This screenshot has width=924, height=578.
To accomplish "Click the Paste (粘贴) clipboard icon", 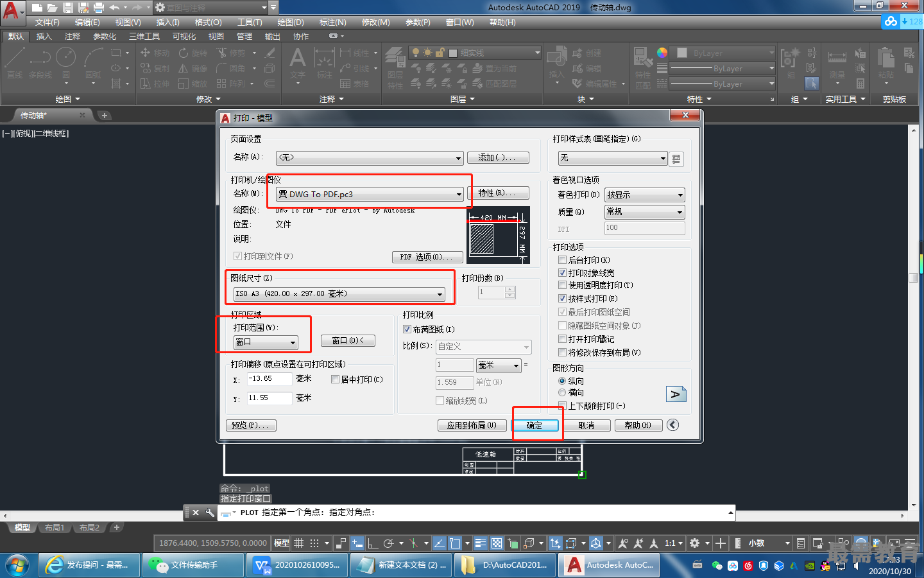I will 886,64.
